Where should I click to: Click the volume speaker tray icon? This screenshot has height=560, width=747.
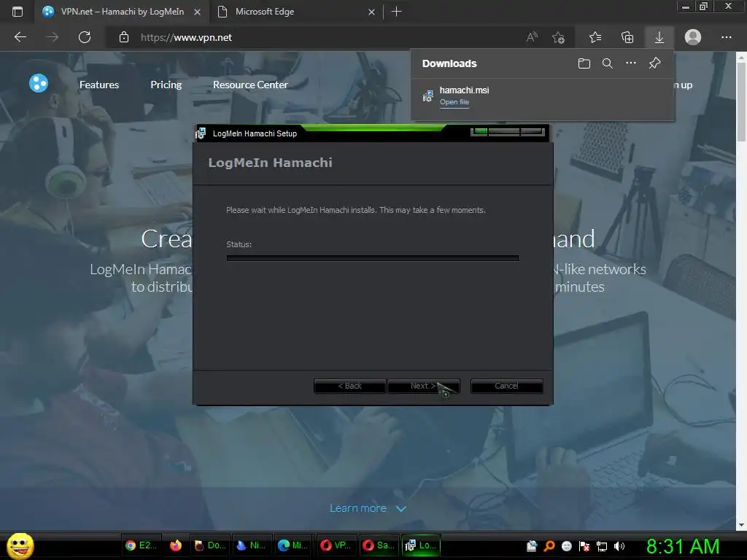point(619,546)
